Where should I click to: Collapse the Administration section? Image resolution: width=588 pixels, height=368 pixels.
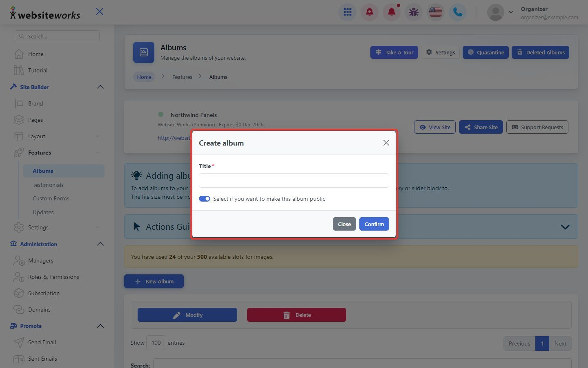point(100,244)
